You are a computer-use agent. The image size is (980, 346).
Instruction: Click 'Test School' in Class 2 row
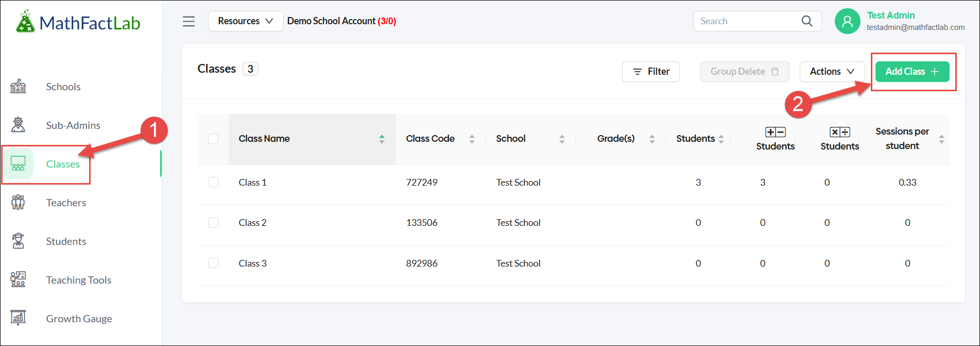(518, 223)
